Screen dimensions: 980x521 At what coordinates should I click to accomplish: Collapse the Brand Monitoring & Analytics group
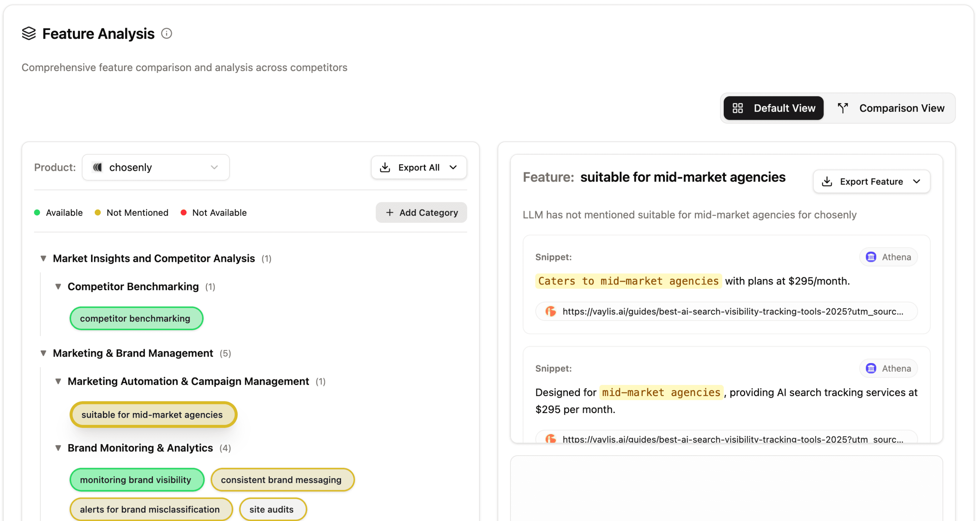click(58, 448)
